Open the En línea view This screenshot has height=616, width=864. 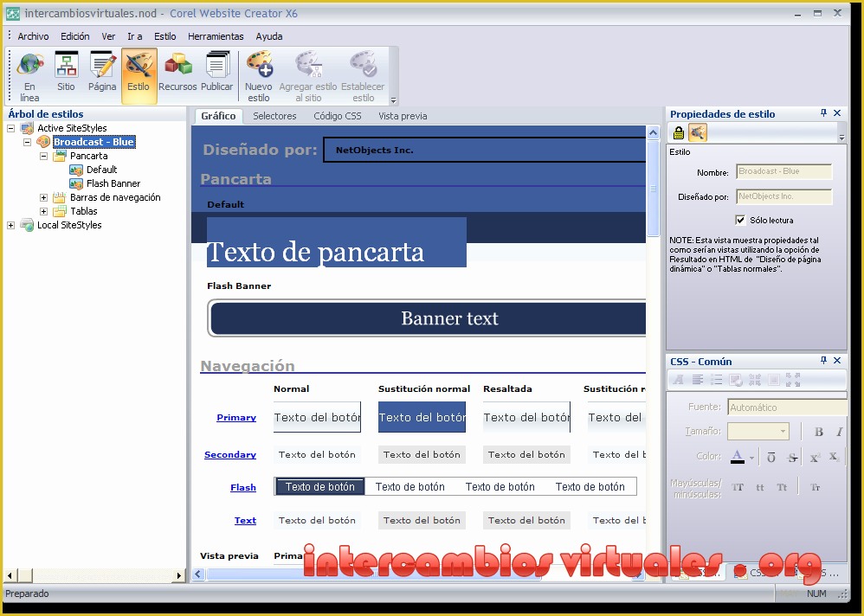point(29,76)
